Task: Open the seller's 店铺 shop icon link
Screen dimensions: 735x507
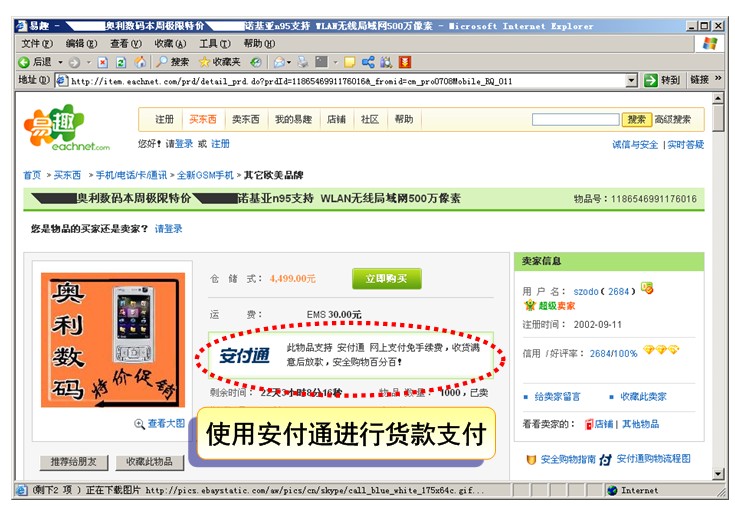Action: click(x=599, y=424)
